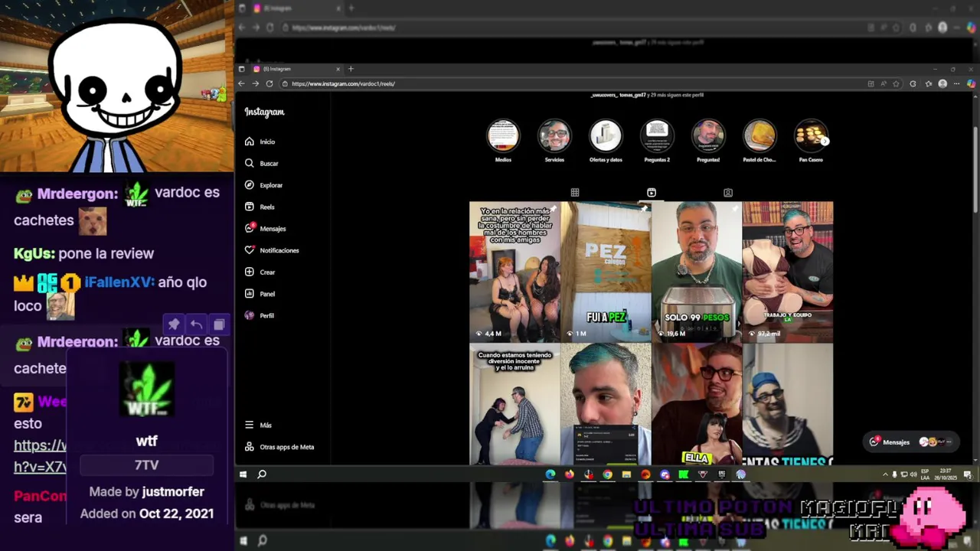This screenshot has height=551, width=980.
Task: Open Perfil in the Instagram sidebar
Action: coord(259,315)
